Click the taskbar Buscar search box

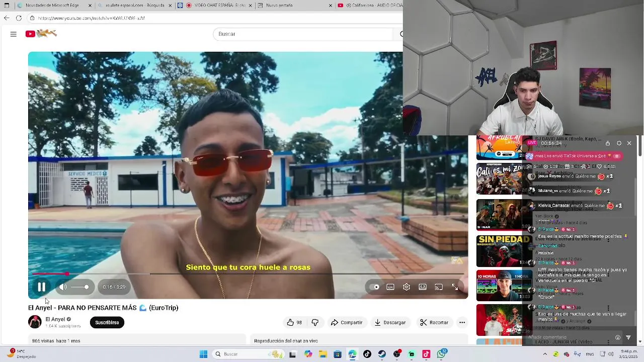248,354
